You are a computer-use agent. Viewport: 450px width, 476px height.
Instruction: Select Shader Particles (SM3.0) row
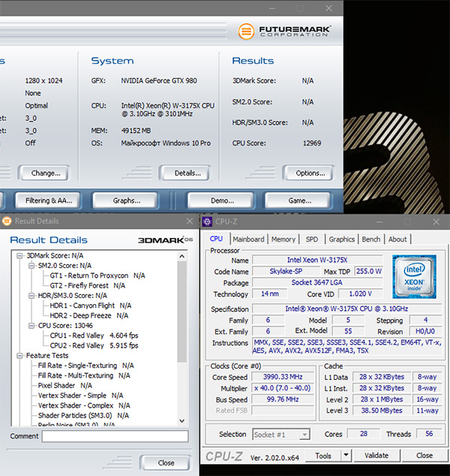[x=83, y=416]
